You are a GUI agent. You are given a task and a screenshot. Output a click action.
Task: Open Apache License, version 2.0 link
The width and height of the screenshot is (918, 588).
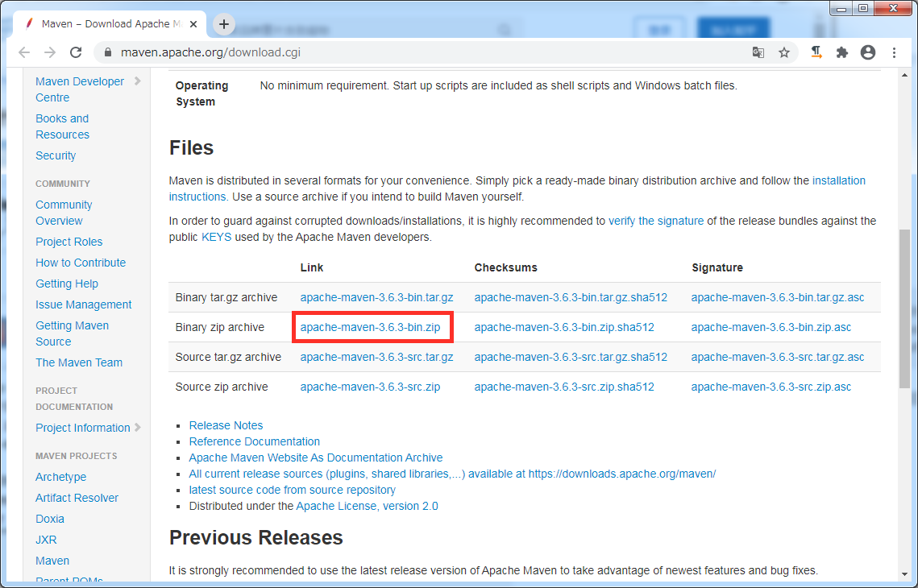(x=367, y=506)
